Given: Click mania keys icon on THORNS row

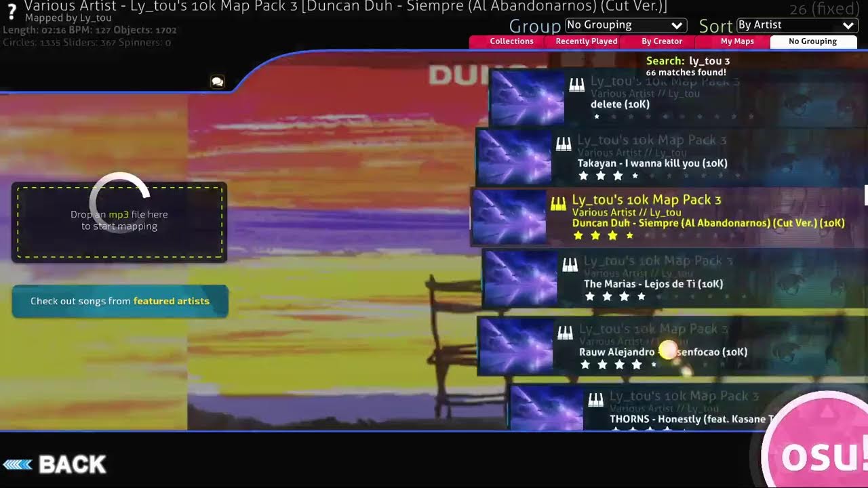Looking at the screenshot, I should [x=595, y=400].
